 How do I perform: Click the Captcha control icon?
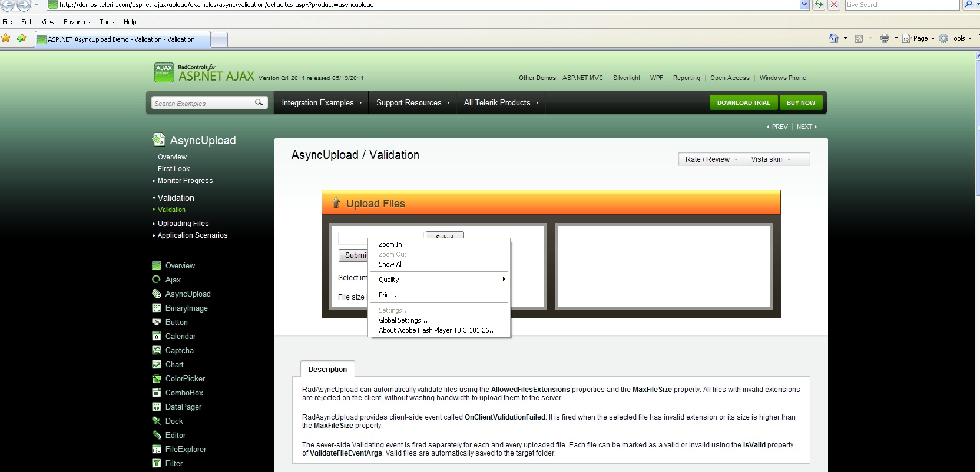point(156,350)
